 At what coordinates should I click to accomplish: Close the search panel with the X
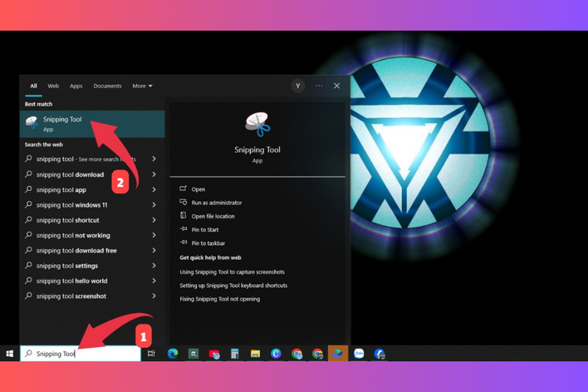(x=337, y=86)
